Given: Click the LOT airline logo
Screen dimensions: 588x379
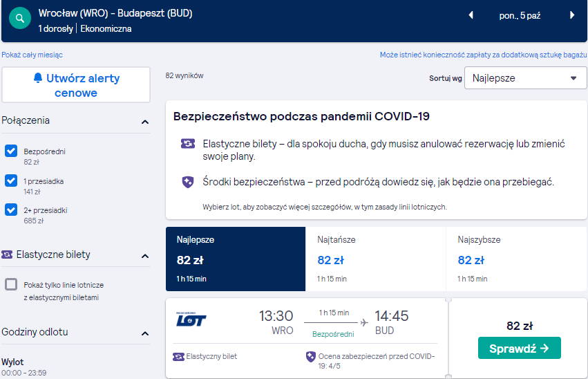Looking at the screenshot, I should pos(191,320).
